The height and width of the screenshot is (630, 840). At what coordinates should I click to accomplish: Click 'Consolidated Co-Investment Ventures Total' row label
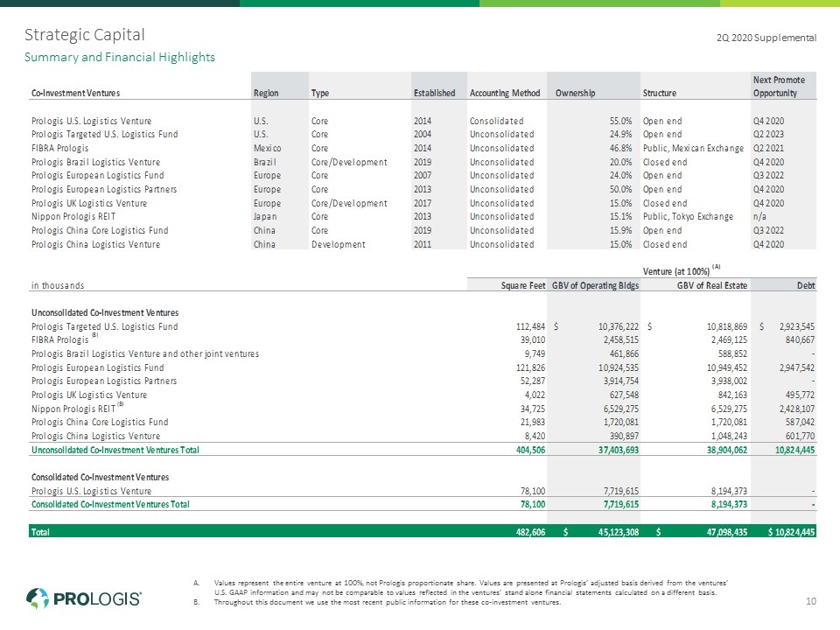[x=110, y=505]
